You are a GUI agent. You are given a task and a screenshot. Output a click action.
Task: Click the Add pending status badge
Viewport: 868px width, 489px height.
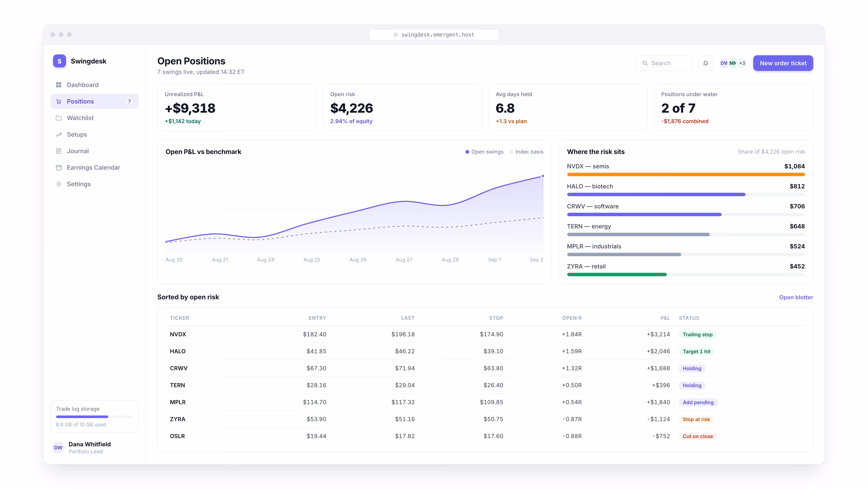[698, 402]
